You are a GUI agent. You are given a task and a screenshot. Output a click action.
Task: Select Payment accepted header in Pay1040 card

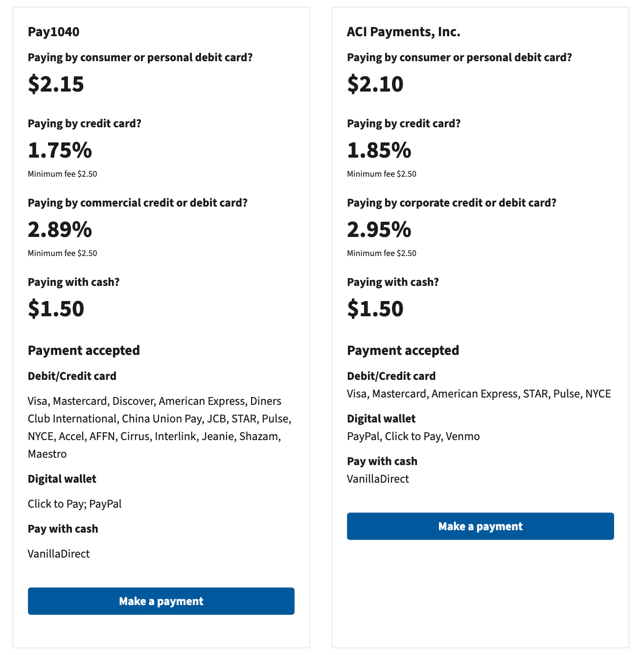tap(84, 351)
